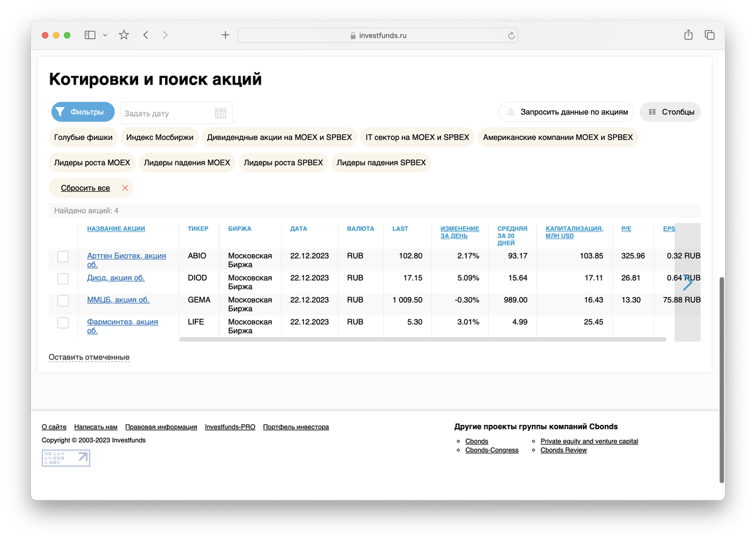Open Cbonds-Congress footer link
The image size is (756, 541).
point(492,450)
